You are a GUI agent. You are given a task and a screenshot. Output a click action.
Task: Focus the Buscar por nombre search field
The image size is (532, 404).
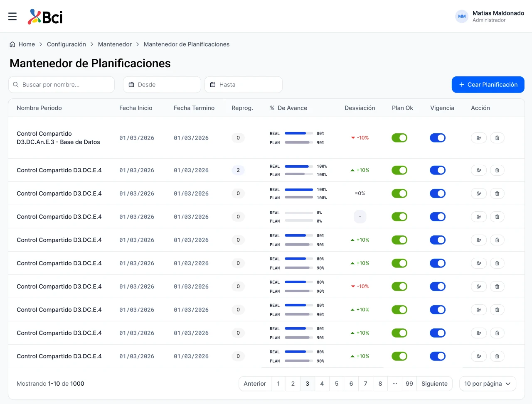[x=62, y=85]
